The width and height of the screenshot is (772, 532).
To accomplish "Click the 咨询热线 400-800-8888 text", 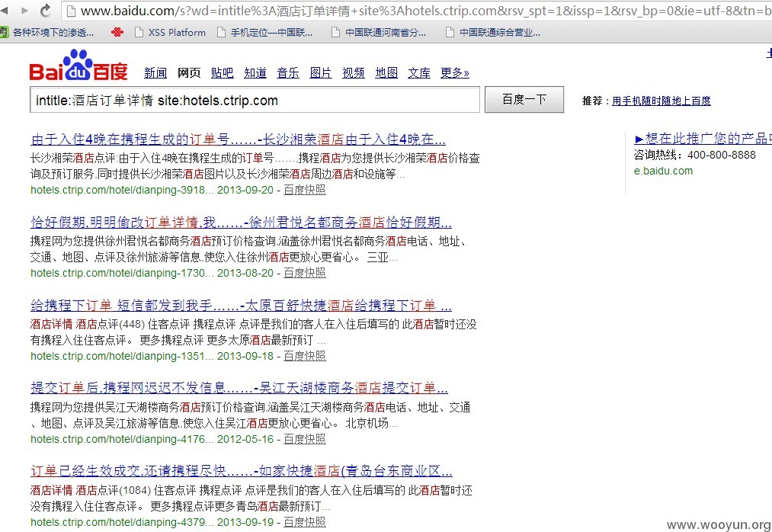I will pos(695,155).
